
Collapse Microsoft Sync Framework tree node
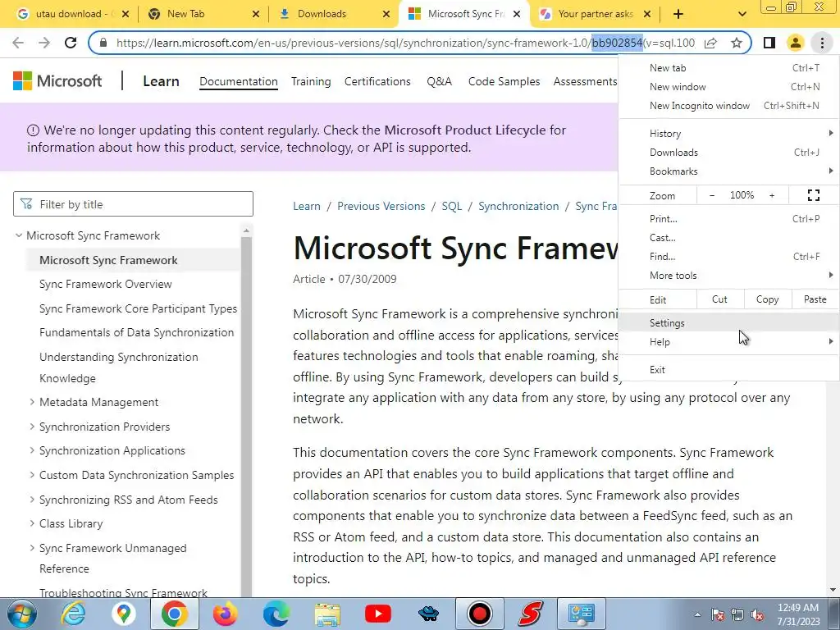(19, 235)
